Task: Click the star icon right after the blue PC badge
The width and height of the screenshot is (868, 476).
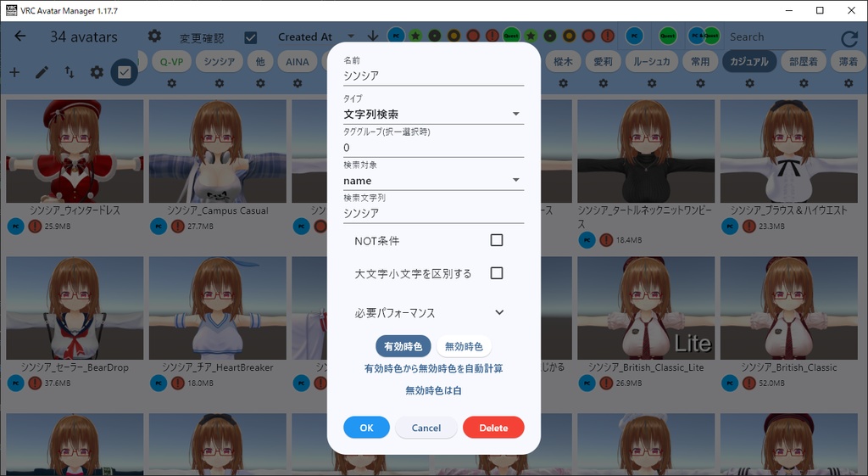Action: 415,36
